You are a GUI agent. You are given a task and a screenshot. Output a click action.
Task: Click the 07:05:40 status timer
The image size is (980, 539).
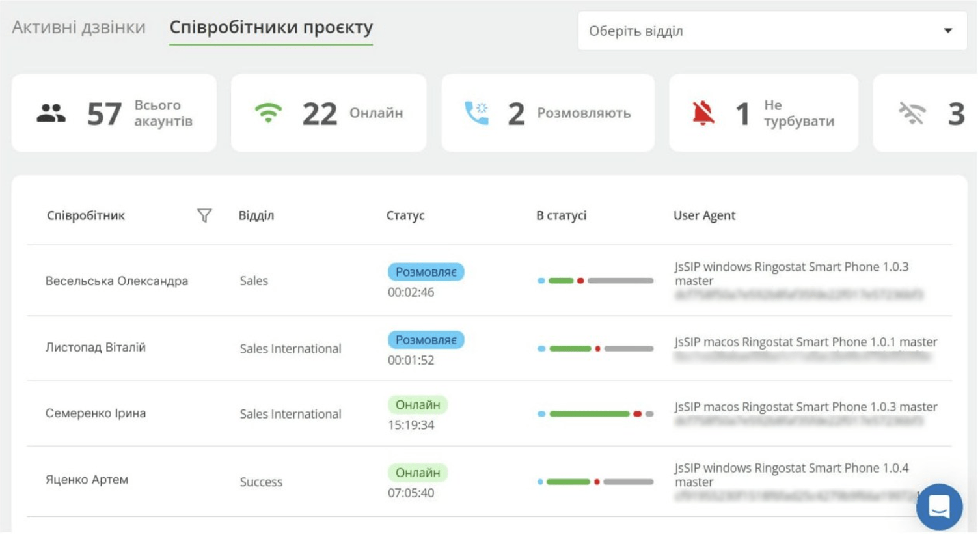[x=411, y=493]
